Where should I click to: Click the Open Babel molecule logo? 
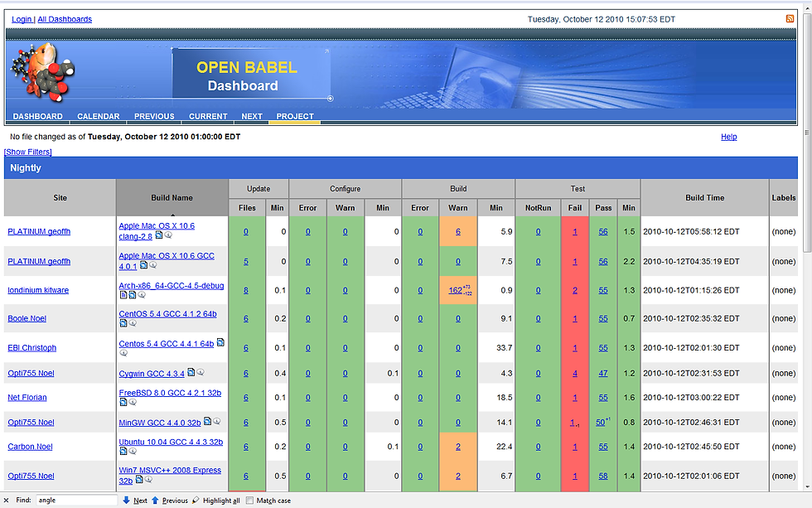[x=43, y=72]
